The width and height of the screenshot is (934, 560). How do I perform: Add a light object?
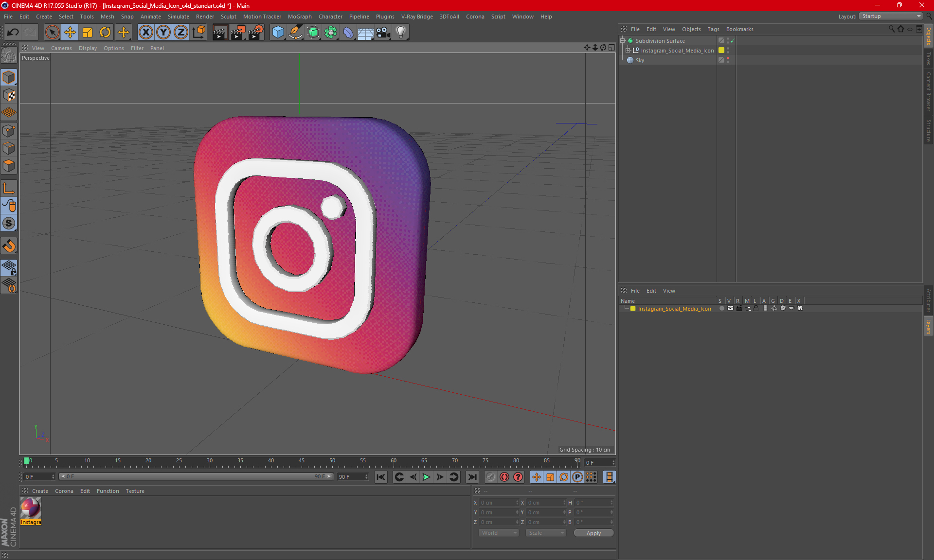[x=400, y=32]
